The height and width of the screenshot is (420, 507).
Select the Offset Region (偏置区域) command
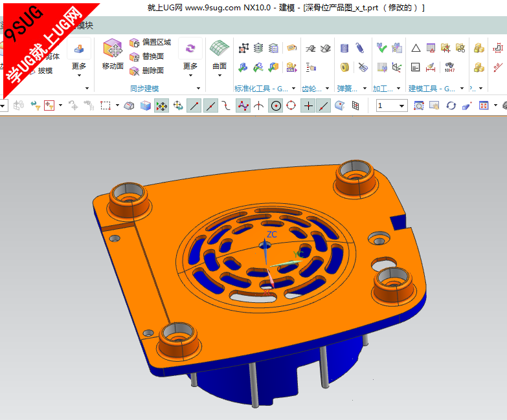click(x=150, y=42)
